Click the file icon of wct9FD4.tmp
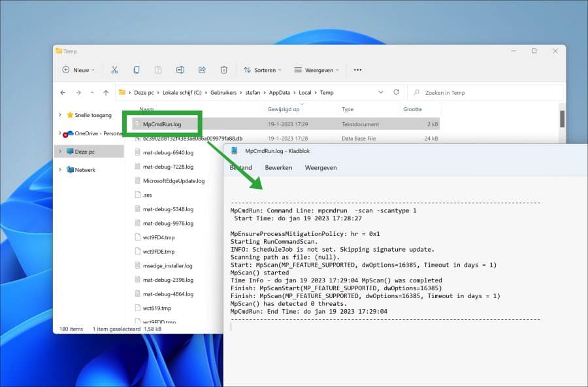Screen dimensions: 588x387 138,237
